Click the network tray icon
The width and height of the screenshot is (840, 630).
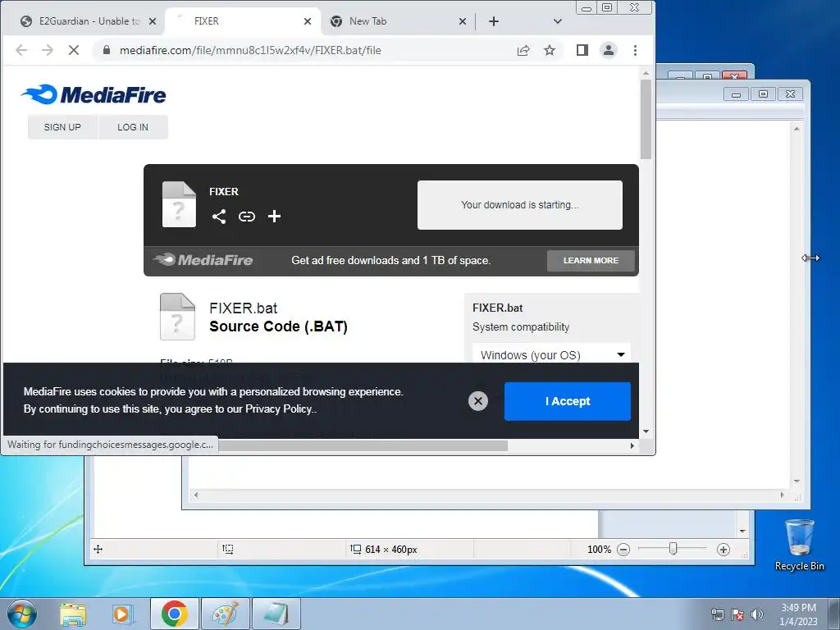[717, 614]
